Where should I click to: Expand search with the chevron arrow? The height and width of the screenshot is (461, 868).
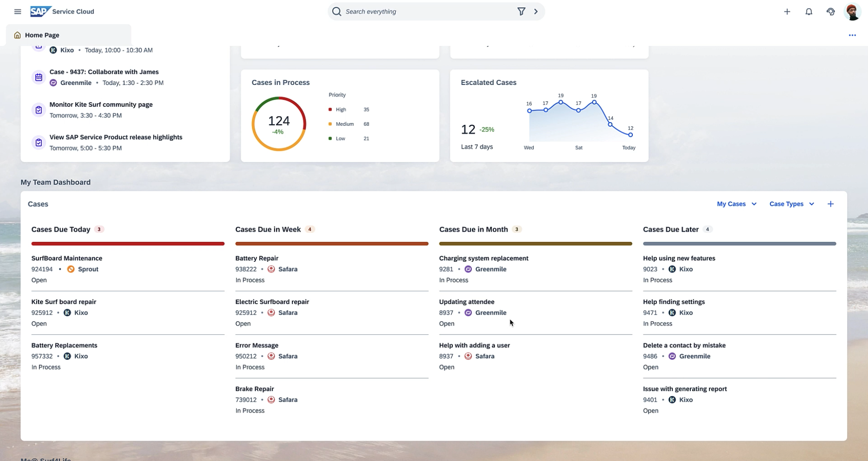(536, 12)
